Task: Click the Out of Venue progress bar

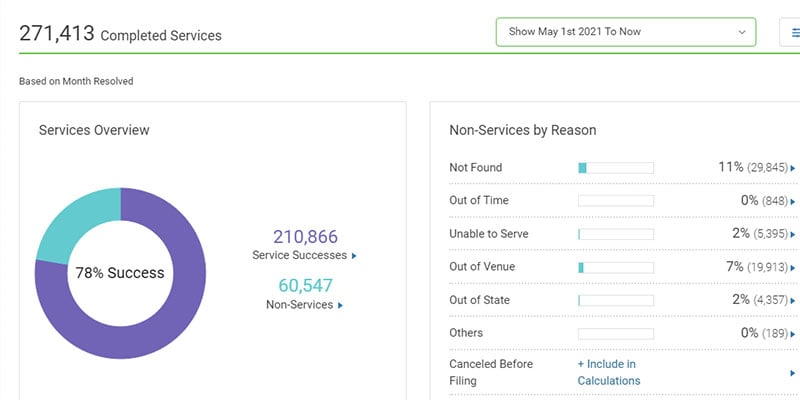Action: coord(616,267)
